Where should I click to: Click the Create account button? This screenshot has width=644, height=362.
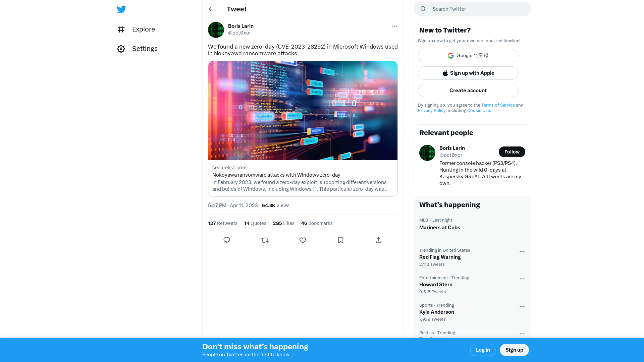[468, 90]
